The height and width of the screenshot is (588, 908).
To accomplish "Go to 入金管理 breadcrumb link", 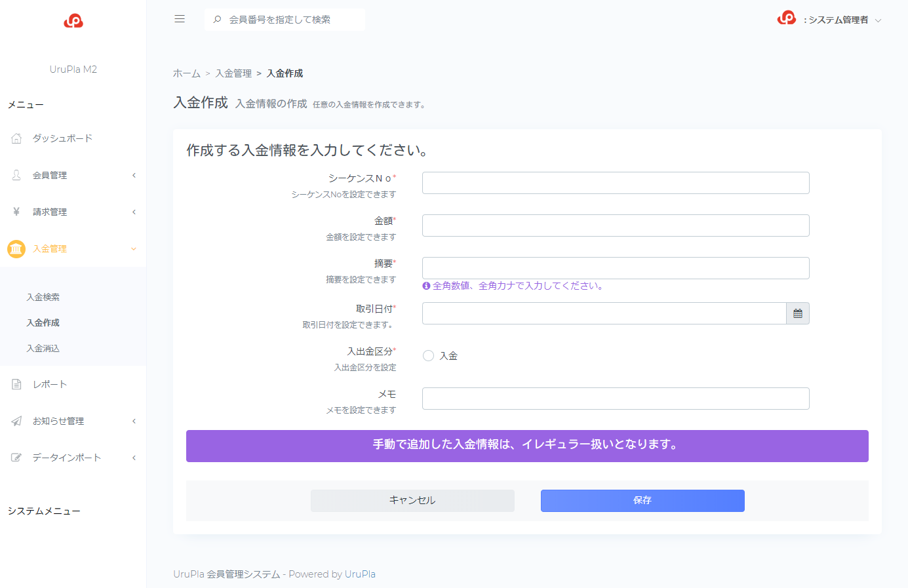I will [x=233, y=73].
